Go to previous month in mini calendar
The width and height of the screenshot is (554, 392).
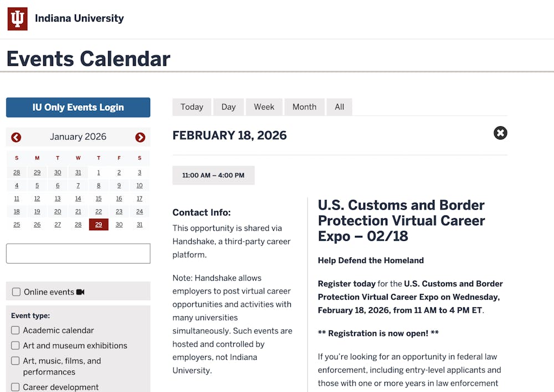click(16, 137)
